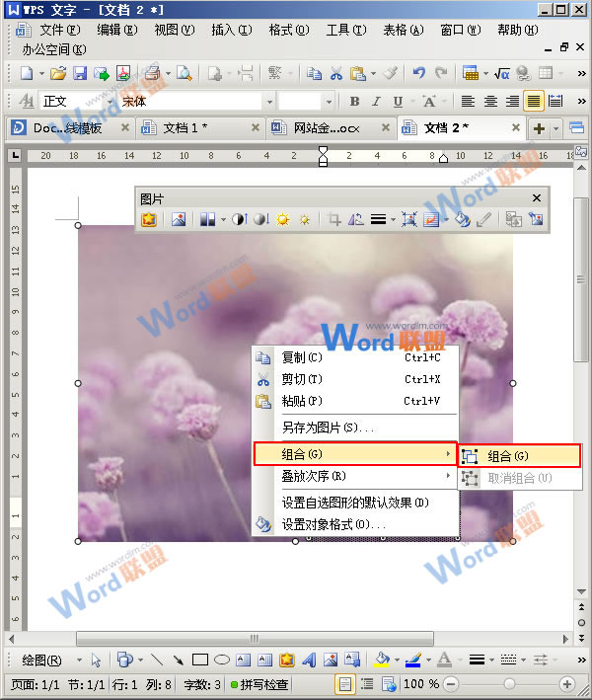Expand line style dropdown in picture toolbar
Viewport: 592px width, 700px height.
click(393, 219)
